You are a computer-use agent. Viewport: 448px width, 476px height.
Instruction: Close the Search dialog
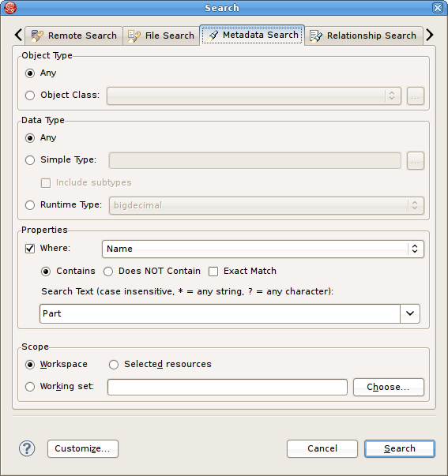pos(438,8)
